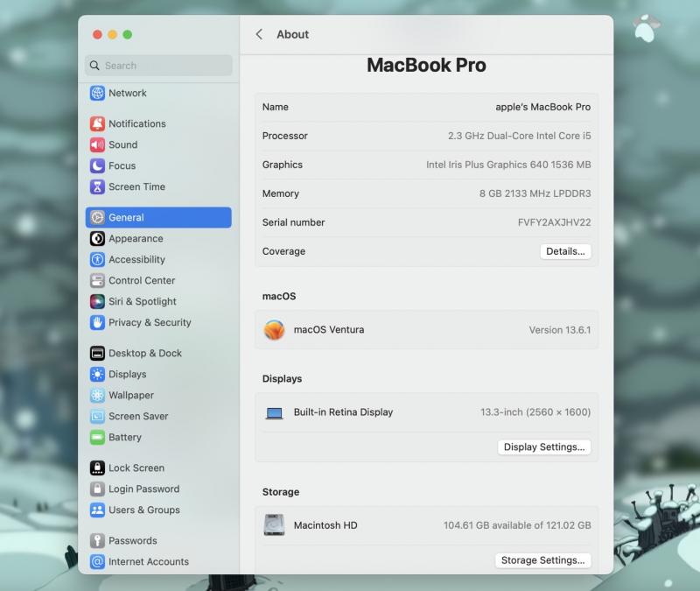
Task: Click the 'macOS' section heading
Action: coord(279,296)
